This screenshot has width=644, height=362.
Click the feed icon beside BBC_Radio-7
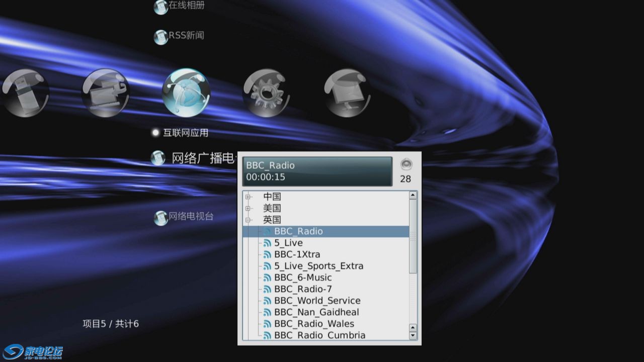pyautogui.click(x=267, y=290)
